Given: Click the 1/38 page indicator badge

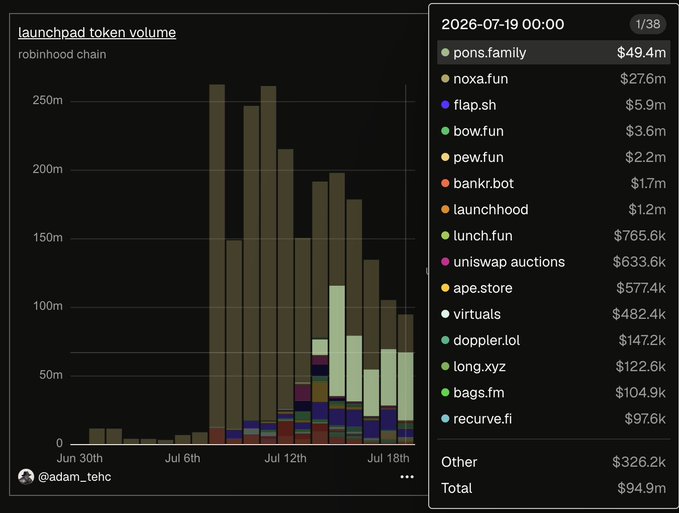Looking at the screenshot, I should coord(647,24).
